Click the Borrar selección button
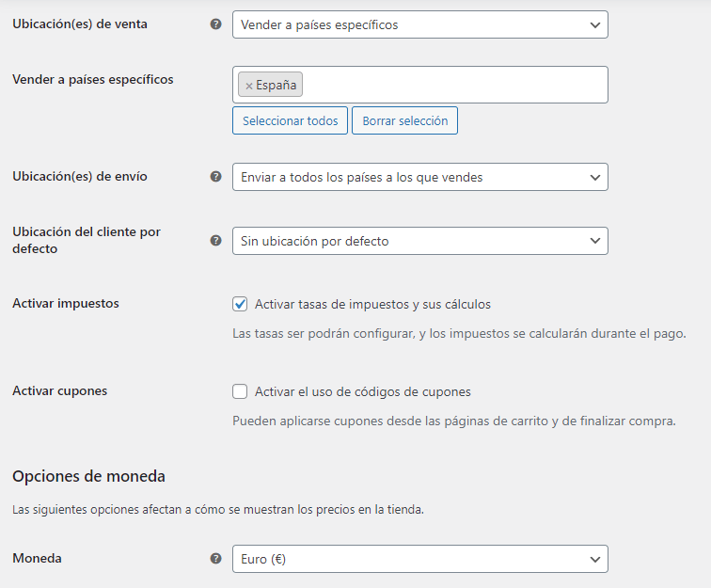Viewport: 711px width, 588px height. point(405,120)
